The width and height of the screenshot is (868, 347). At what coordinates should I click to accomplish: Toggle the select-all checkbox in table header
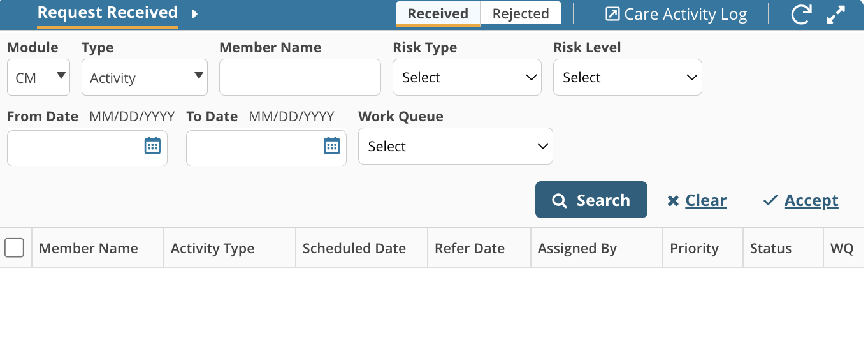(14, 247)
